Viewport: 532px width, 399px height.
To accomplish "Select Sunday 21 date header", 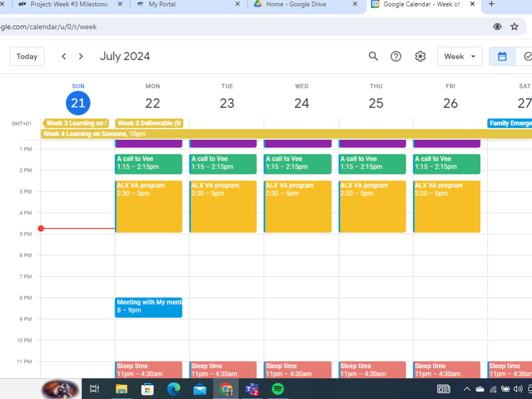I will click(x=78, y=103).
